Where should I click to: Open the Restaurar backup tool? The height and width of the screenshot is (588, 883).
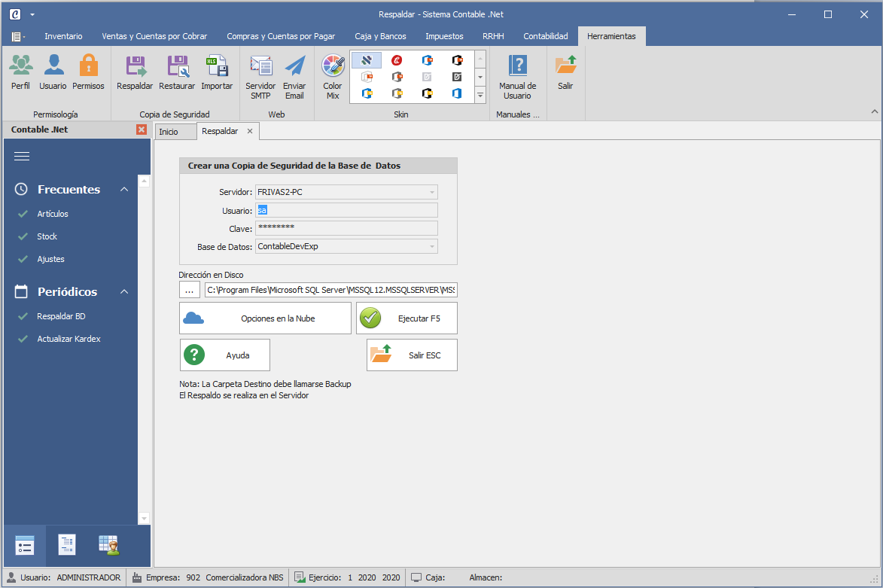(177, 72)
